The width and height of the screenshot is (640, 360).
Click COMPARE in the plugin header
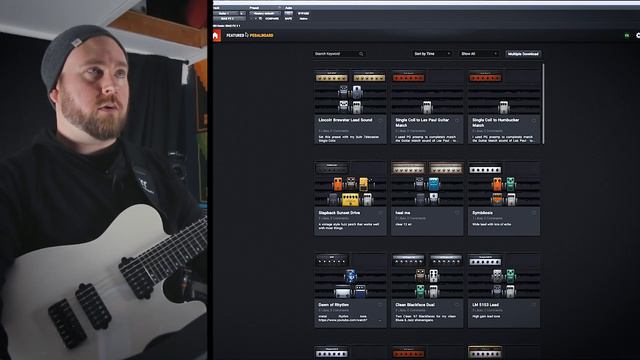(x=272, y=19)
